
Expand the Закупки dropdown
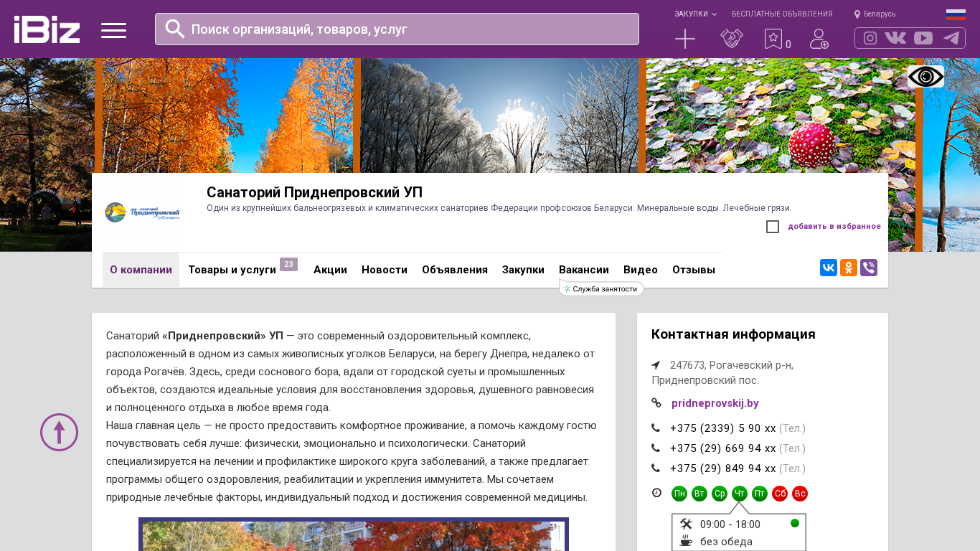pyautogui.click(x=694, y=14)
